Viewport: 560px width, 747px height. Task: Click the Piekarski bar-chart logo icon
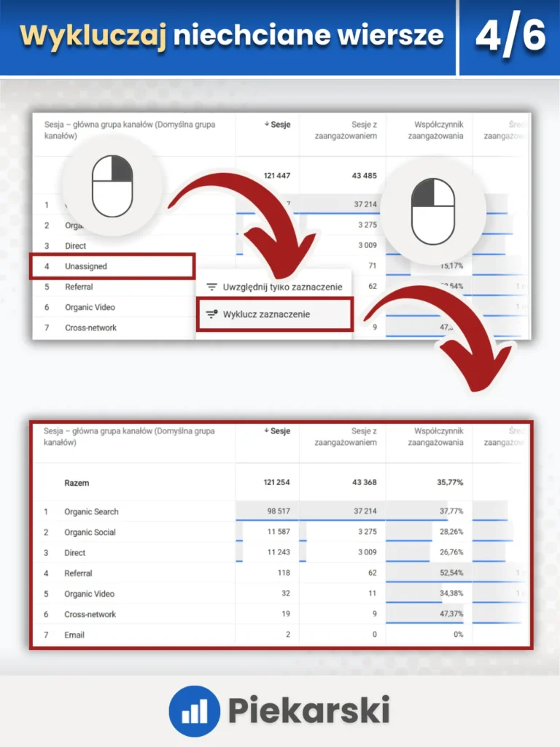pos(194,711)
